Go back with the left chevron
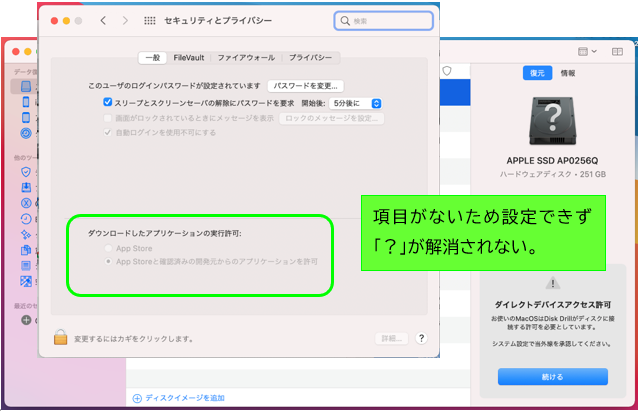The height and width of the screenshot is (411, 641). coord(103,20)
